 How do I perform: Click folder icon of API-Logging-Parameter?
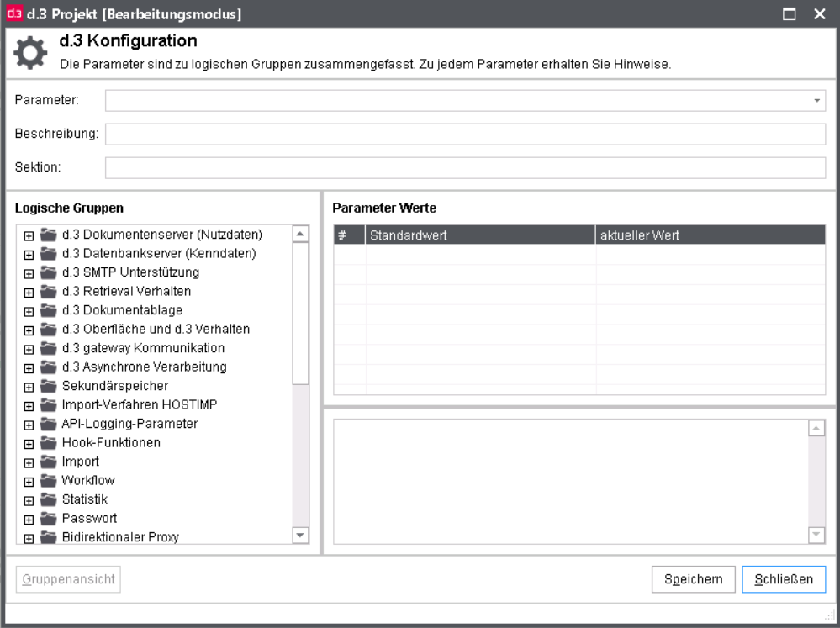(48, 424)
